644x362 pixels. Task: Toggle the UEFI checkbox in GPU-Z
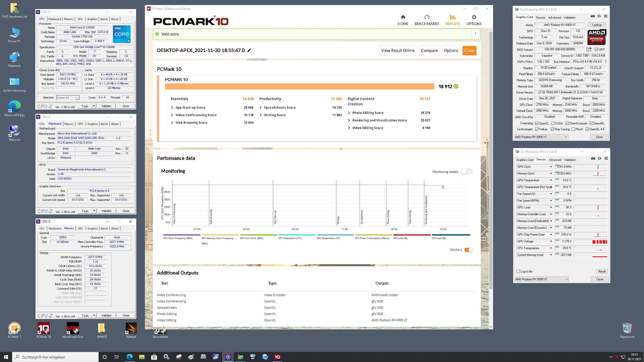tap(596, 50)
